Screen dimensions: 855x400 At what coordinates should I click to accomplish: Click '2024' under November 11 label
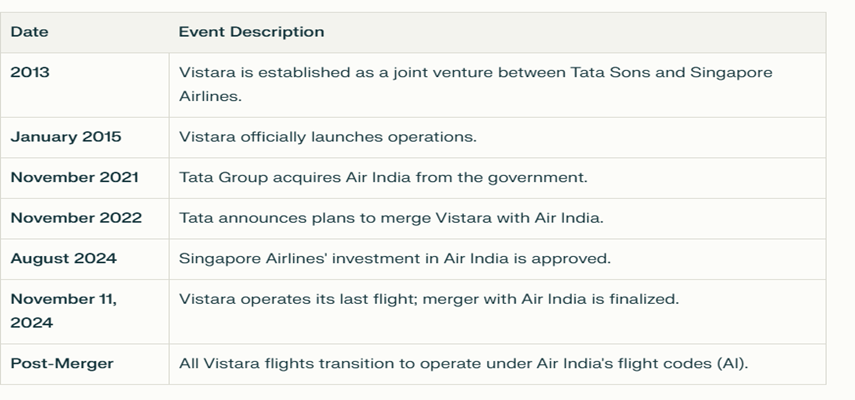point(32,323)
